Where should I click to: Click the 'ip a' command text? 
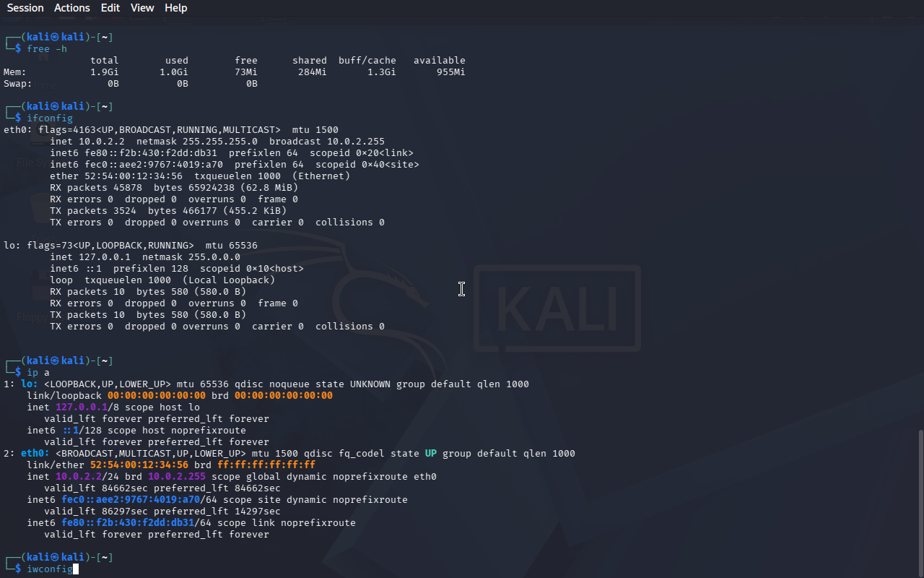coord(38,372)
